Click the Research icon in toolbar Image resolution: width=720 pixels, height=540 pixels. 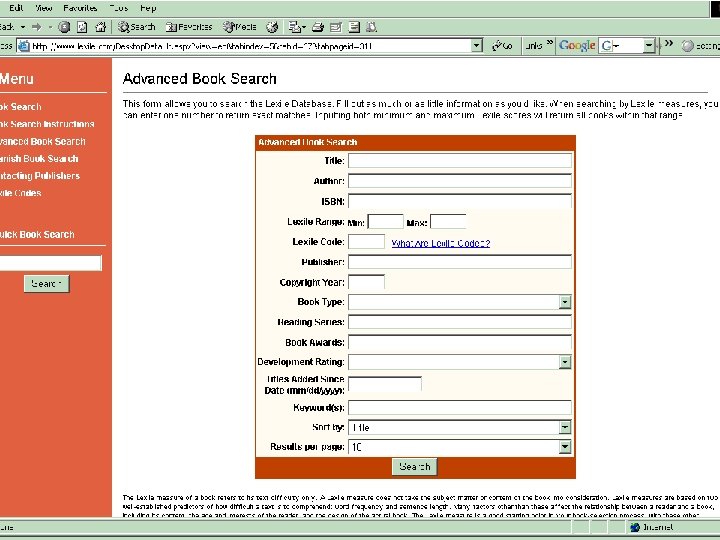pos(371,28)
